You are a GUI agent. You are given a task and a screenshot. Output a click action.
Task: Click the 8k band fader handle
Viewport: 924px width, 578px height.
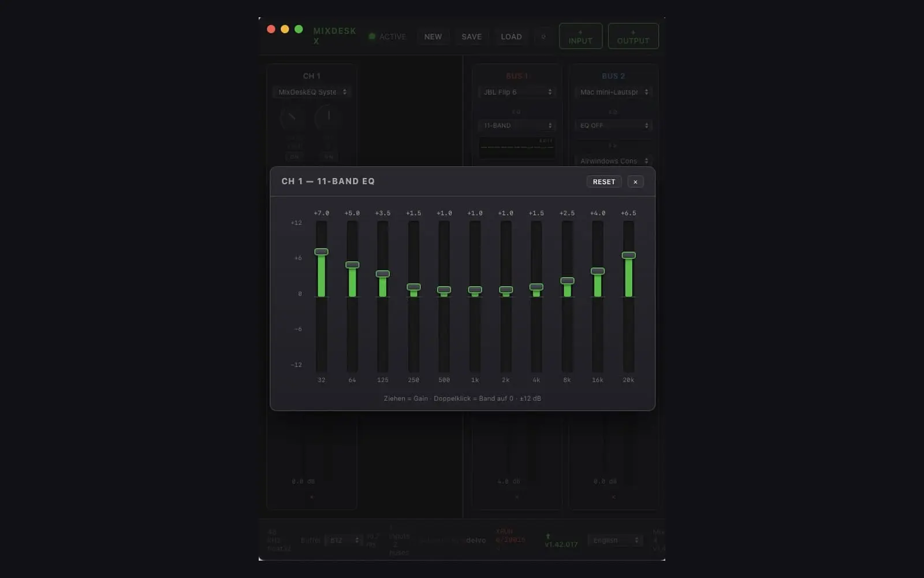tap(567, 280)
